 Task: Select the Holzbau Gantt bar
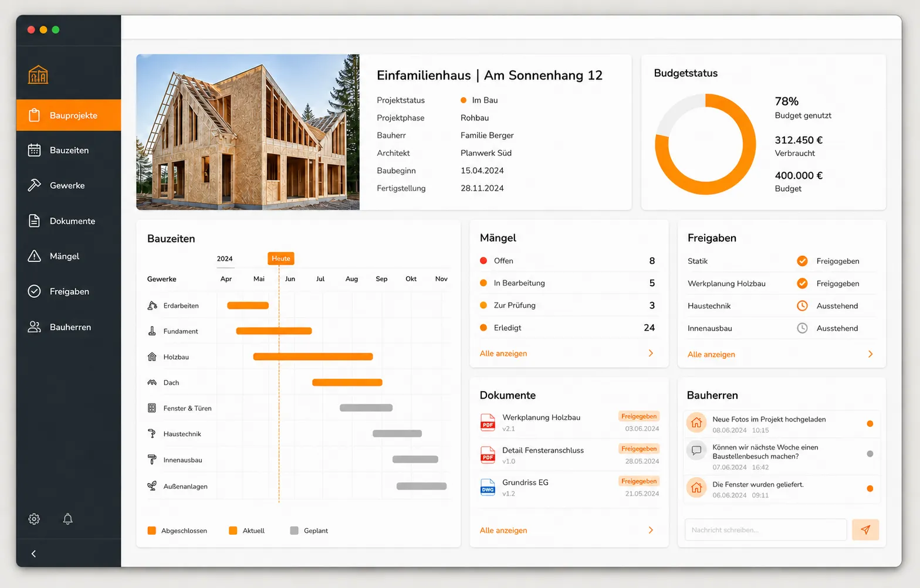tap(313, 356)
